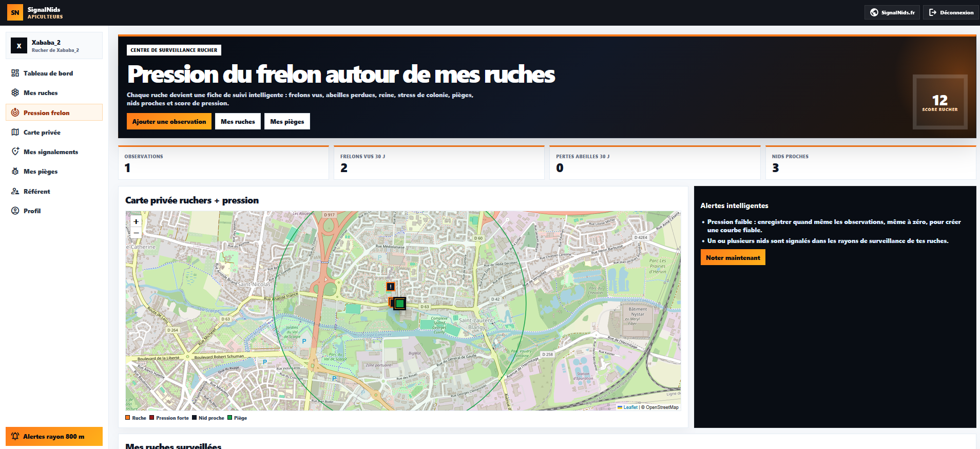Click the globe icon beside SignalNids.fr
980x449 pixels.
point(874,12)
